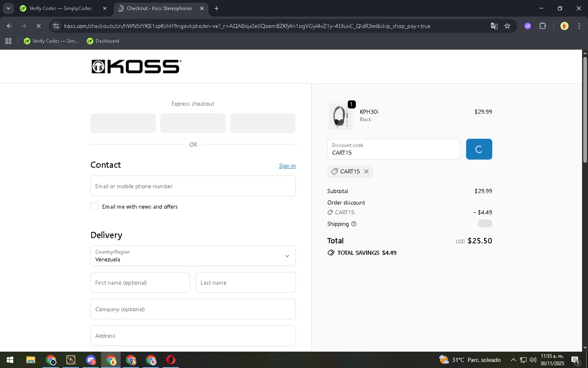Choose the first express checkout button
The image size is (588, 368).
coord(123,123)
